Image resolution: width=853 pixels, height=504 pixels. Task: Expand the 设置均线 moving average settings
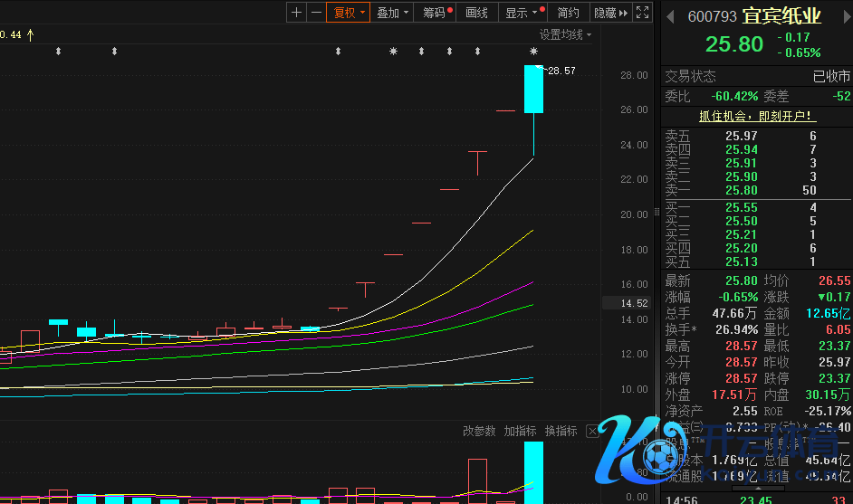point(565,34)
